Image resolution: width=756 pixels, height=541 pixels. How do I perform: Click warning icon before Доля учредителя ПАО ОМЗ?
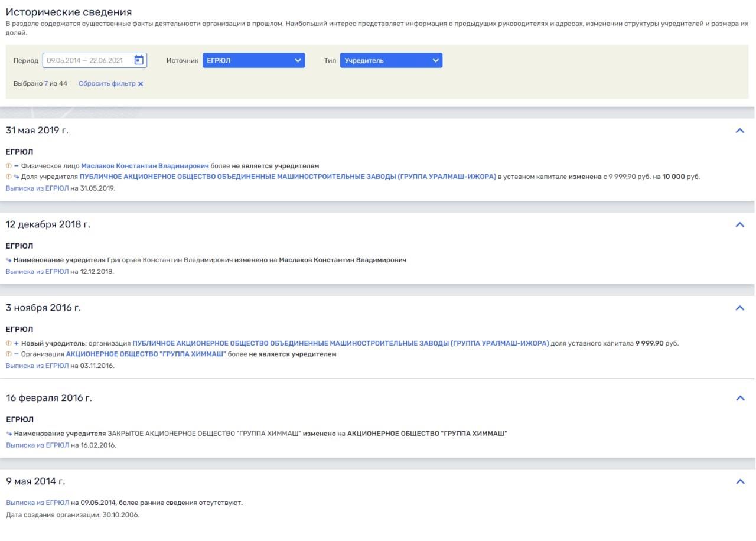[x=8, y=177]
